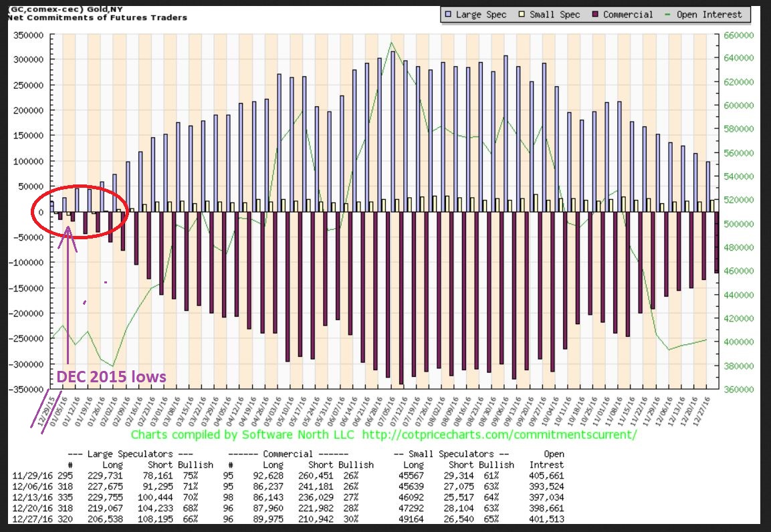The image size is (771, 532).
Task: Select 'Net Commitments of Futures Traders' subtitle
Action: [97, 17]
